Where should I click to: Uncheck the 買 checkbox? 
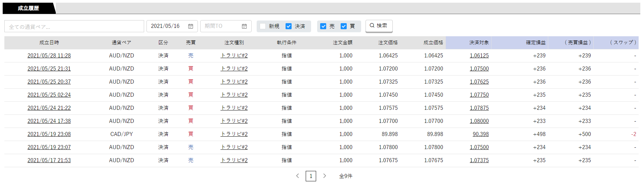(343, 26)
